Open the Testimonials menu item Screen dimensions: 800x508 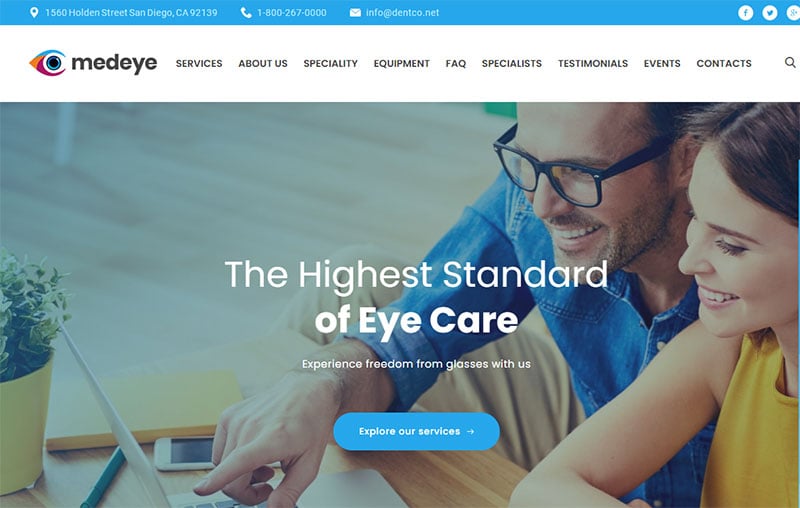click(x=593, y=63)
